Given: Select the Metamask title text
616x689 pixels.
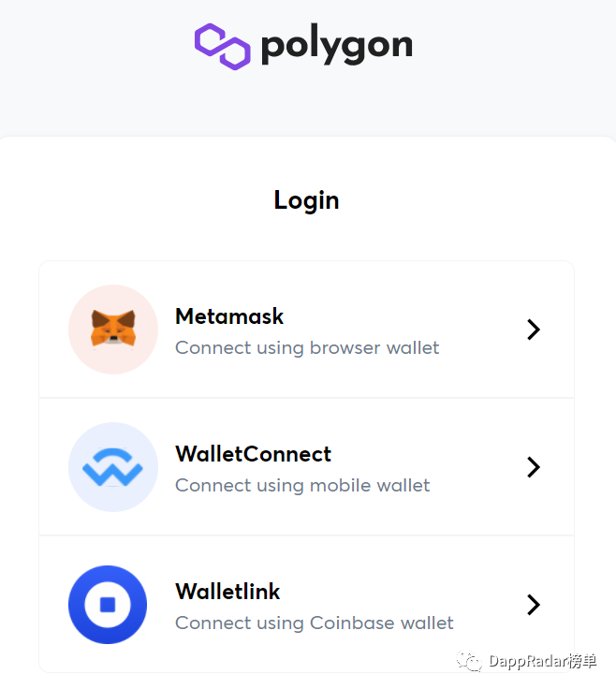Looking at the screenshot, I should point(229,316).
